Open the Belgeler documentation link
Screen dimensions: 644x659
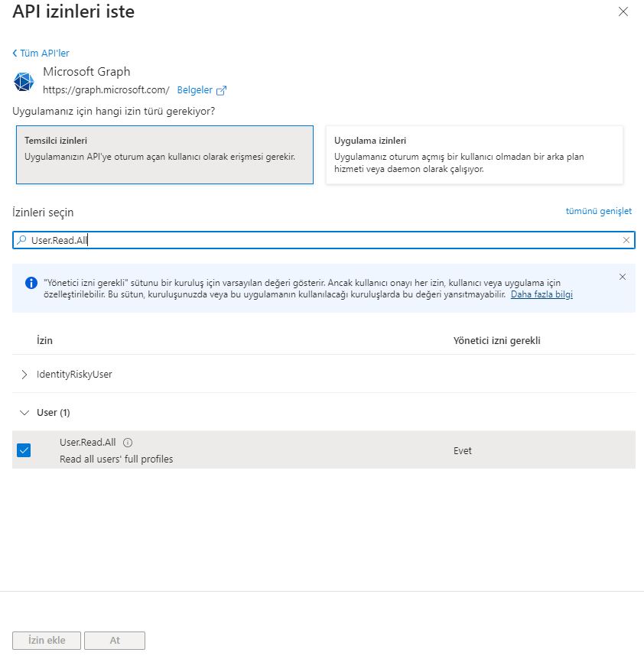click(x=194, y=90)
